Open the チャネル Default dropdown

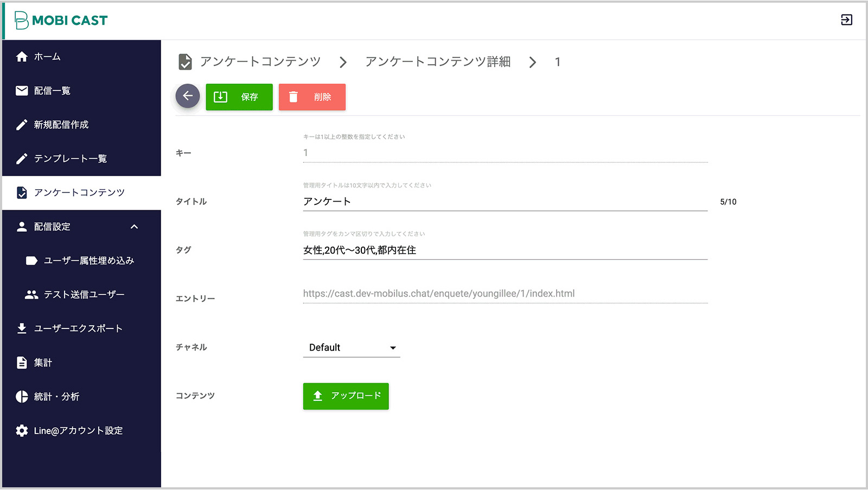pos(352,347)
